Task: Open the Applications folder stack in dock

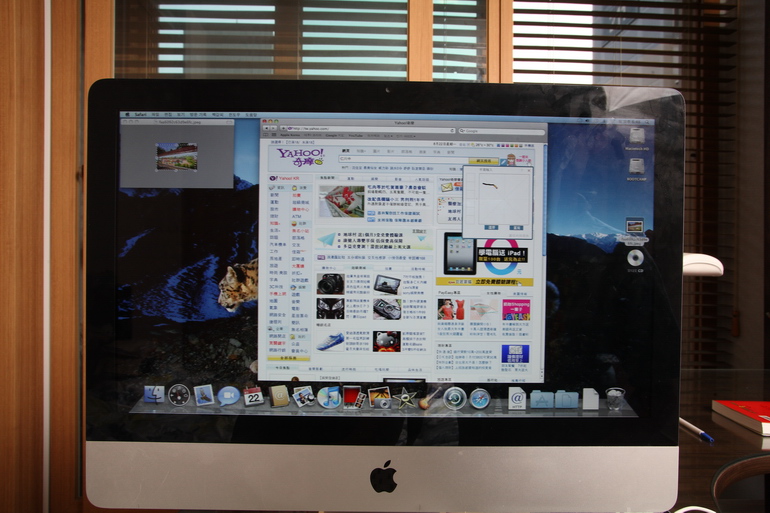Action: [542, 400]
